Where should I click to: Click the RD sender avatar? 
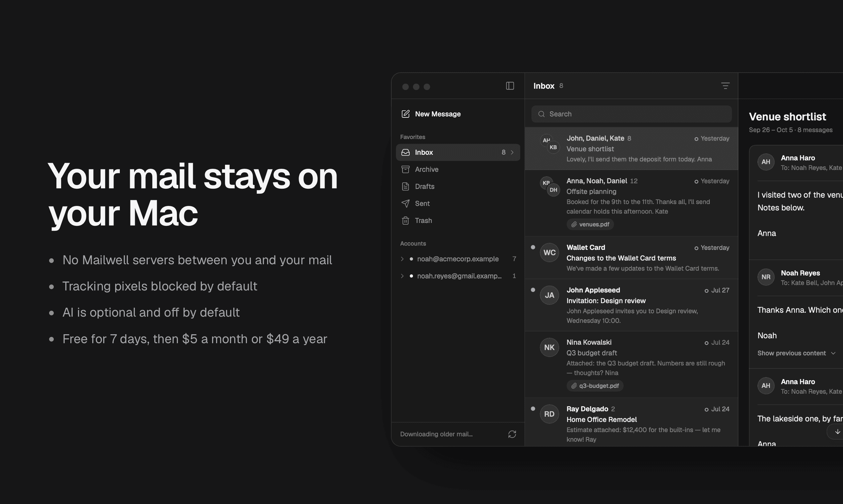(x=549, y=414)
